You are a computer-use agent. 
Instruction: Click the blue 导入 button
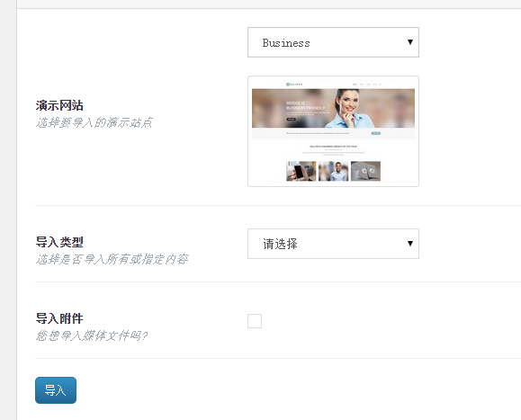click(x=56, y=390)
